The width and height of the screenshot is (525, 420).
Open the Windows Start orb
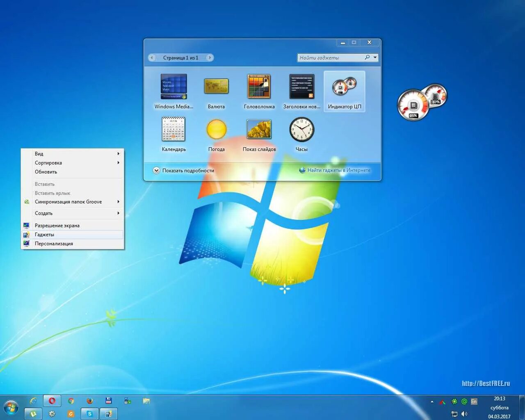11,408
